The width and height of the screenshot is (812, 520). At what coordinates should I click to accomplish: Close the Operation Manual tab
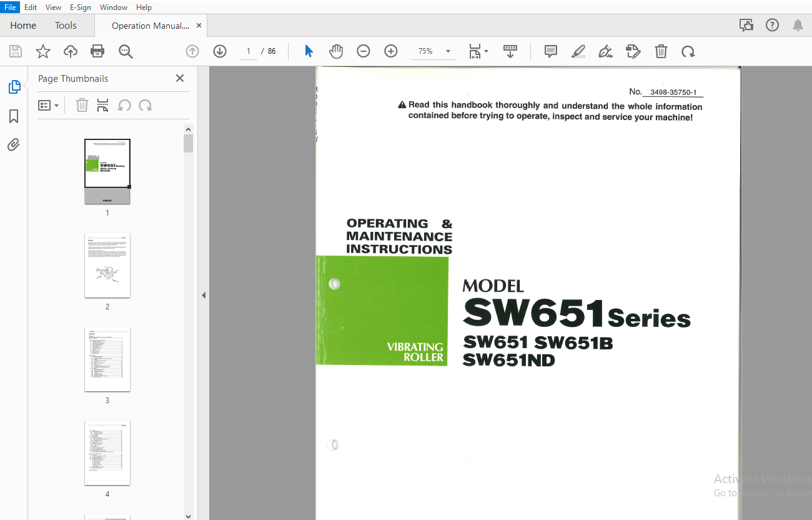coord(199,26)
